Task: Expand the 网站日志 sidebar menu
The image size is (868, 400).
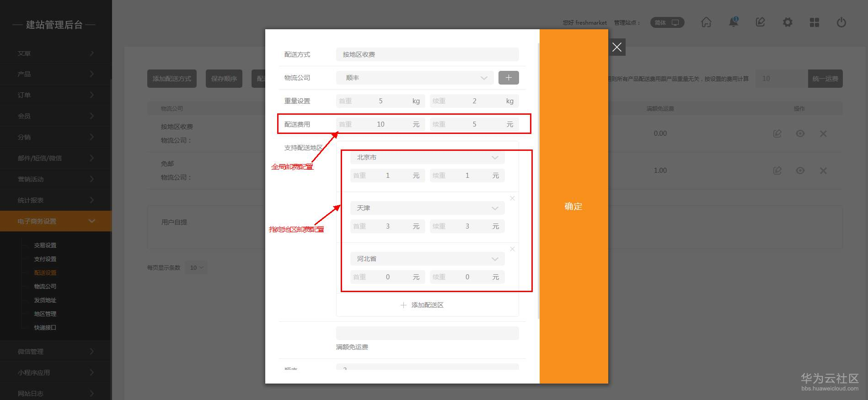Action: (x=56, y=393)
